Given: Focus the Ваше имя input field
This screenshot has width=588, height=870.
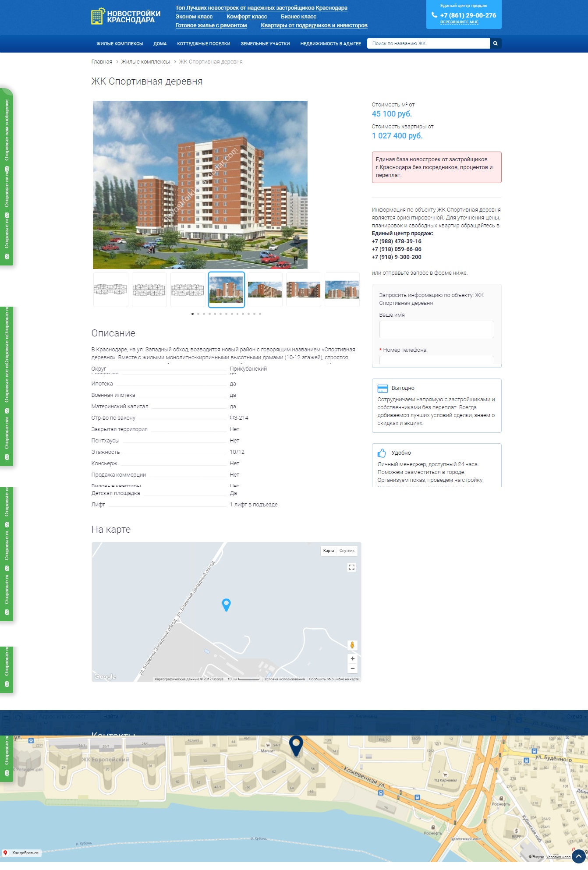Looking at the screenshot, I should [436, 329].
